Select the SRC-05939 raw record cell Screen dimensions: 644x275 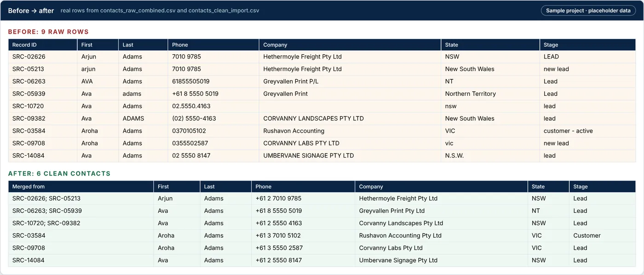[43, 94]
